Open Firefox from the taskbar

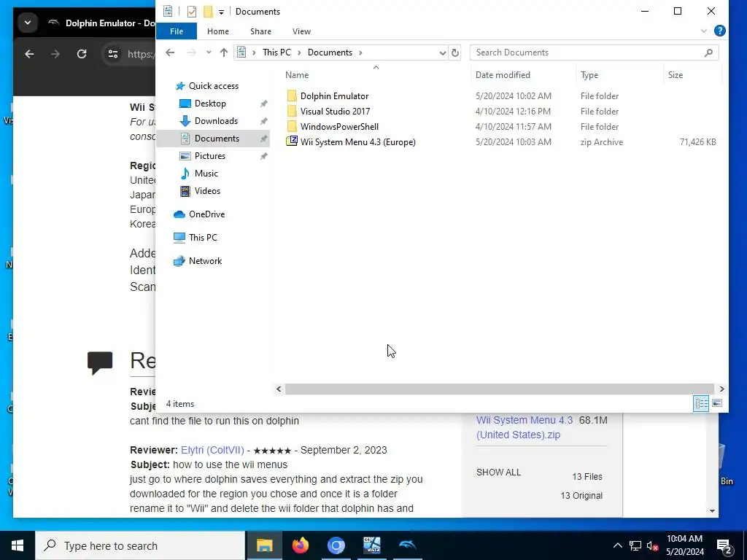(x=300, y=545)
